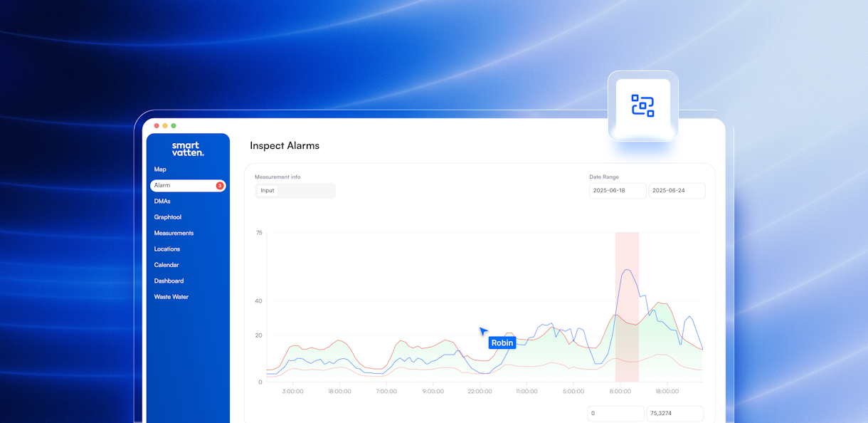The width and height of the screenshot is (868, 423).
Task: Go to the Dashboard
Action: (x=169, y=281)
